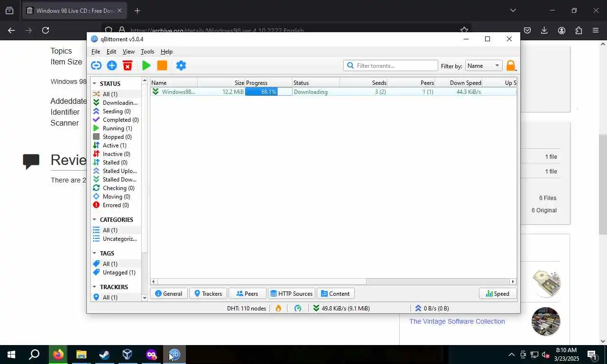Filter by Completed (0) status

coord(116,120)
